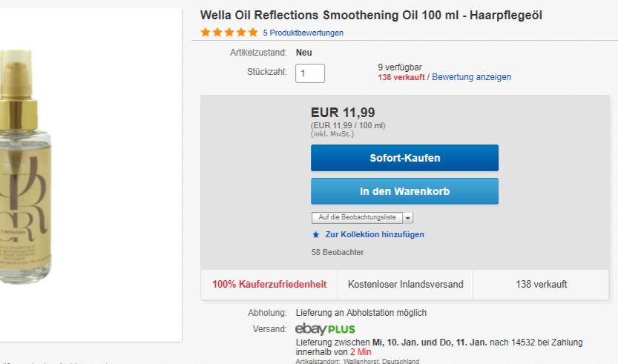
Task: Select the 100% Käuferzufriedenheit cell
Action: click(x=269, y=284)
